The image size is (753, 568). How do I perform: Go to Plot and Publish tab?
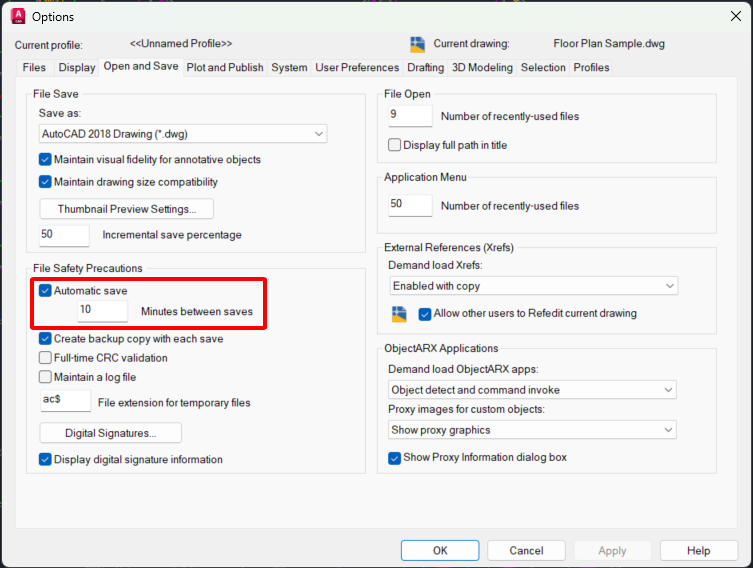tap(225, 68)
